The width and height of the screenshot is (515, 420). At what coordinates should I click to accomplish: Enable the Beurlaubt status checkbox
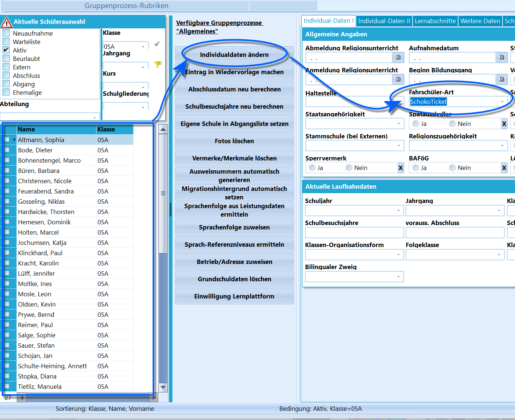[x=6, y=58]
